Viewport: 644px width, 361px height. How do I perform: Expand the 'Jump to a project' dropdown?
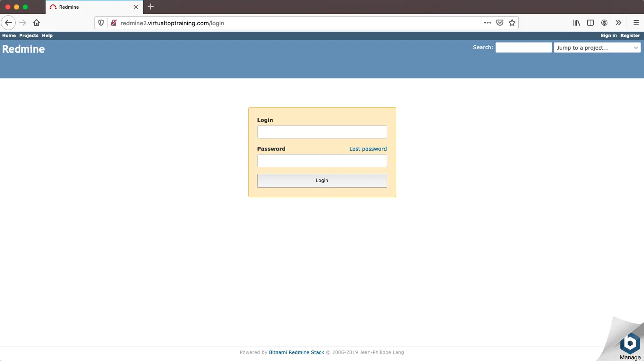click(x=597, y=47)
